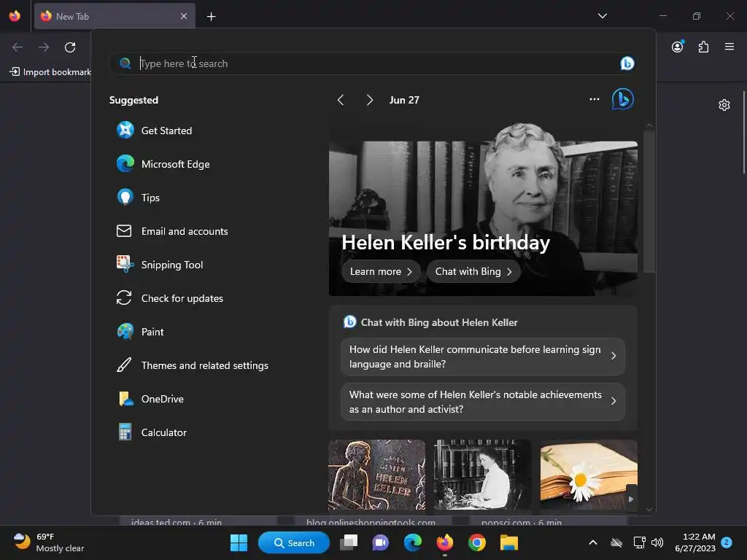Open Email and accounts settings
Screen dimensions: 747x560
[172, 231]
